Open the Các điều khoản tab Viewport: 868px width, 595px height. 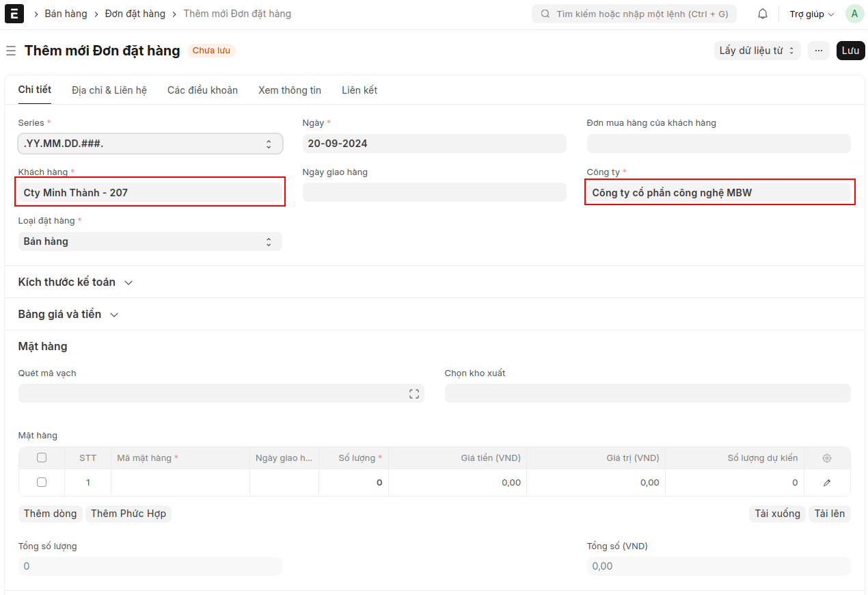point(202,90)
